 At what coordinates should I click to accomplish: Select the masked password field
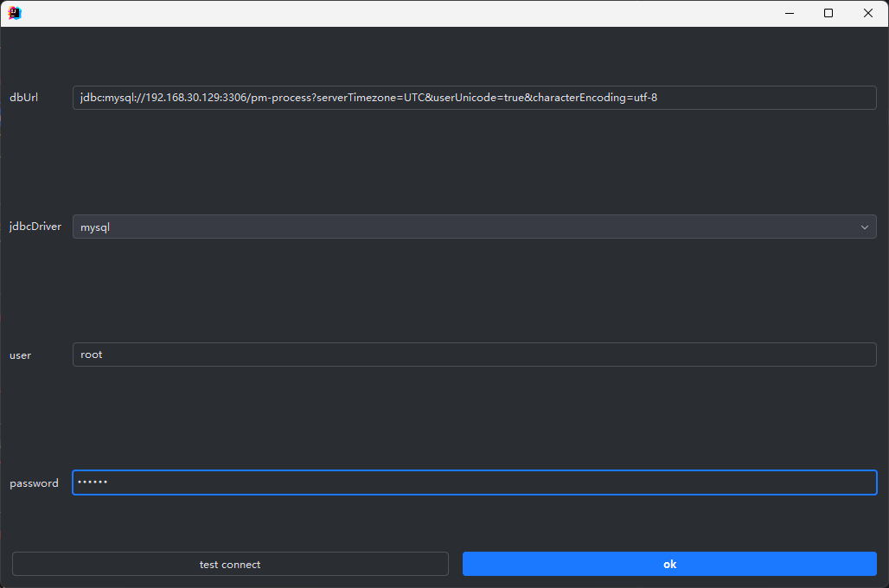pos(474,483)
